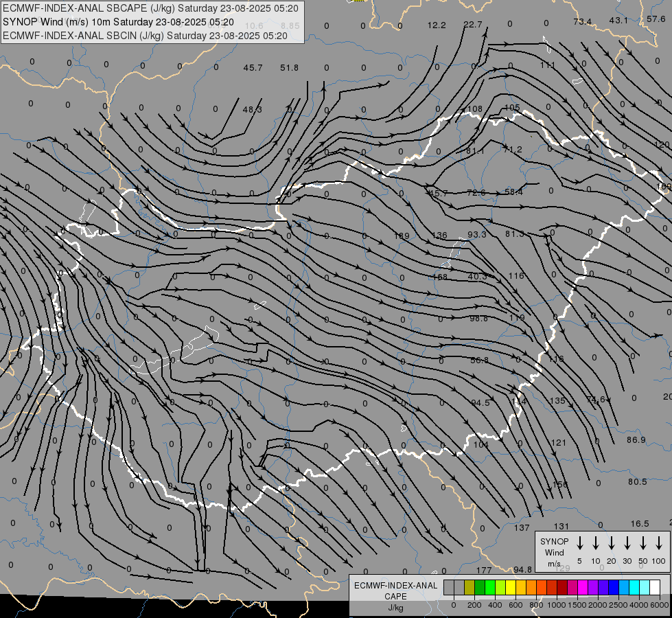The image size is (672, 618).
Task: Click the map value 81.1
Action: (475, 151)
